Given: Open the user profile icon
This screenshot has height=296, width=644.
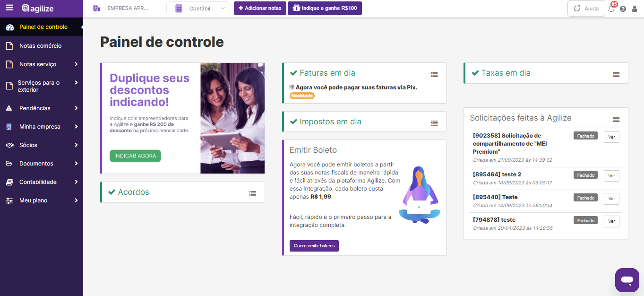Looking at the screenshot, I should 635,9.
